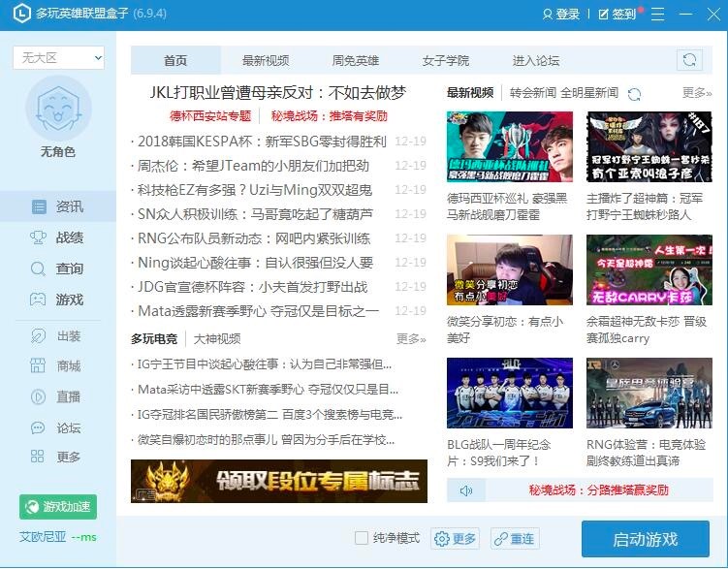Open Ning谈起心酸往事 news item

(x=255, y=263)
